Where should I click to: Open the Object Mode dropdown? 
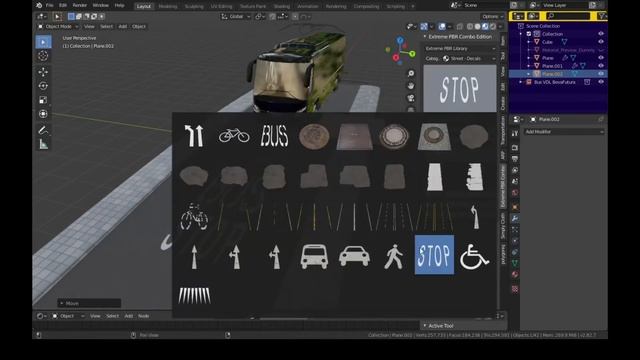[58, 27]
